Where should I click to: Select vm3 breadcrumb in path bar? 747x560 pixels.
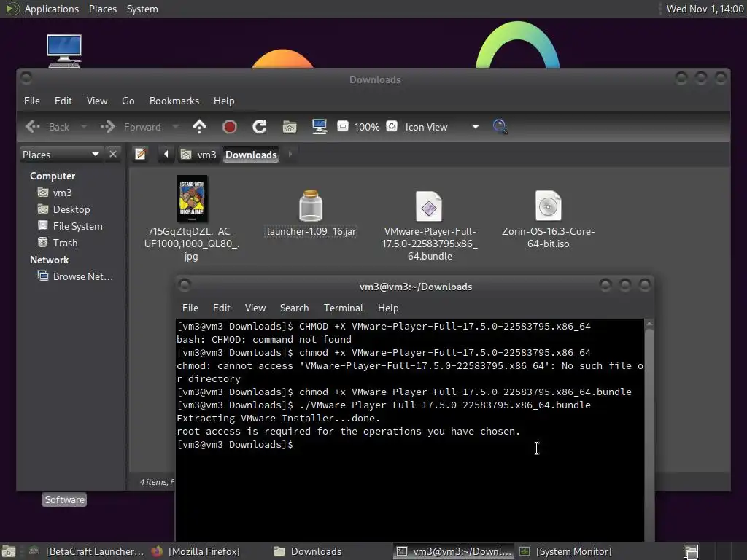[x=199, y=155]
